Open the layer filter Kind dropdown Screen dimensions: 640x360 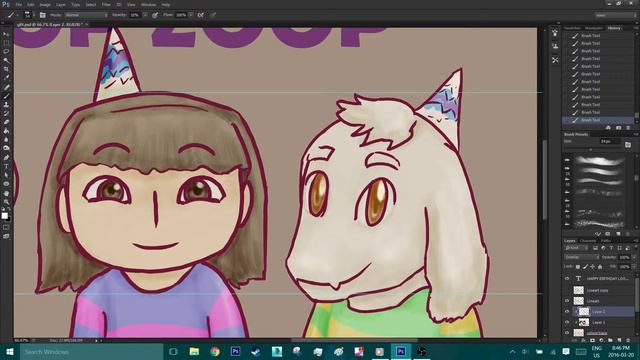point(576,248)
